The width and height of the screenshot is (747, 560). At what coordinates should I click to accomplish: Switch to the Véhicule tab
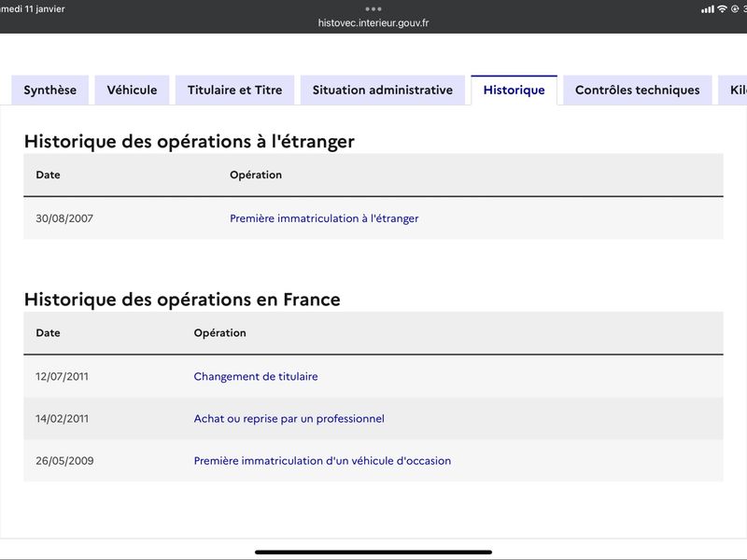132,90
